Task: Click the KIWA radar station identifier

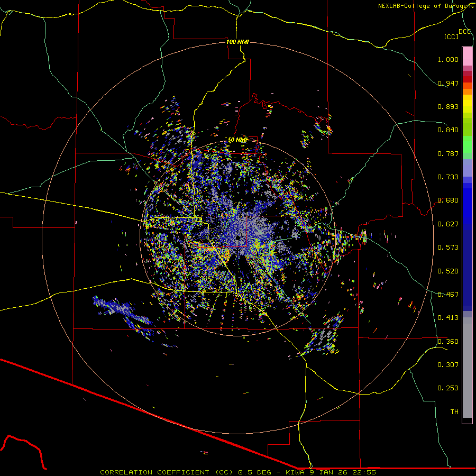Action: (296, 472)
